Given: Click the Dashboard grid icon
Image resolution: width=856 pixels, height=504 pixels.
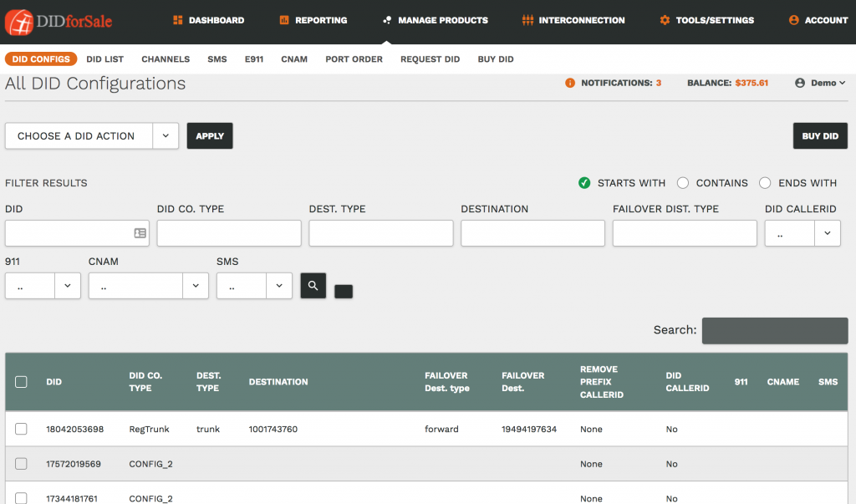Looking at the screenshot, I should (177, 20).
